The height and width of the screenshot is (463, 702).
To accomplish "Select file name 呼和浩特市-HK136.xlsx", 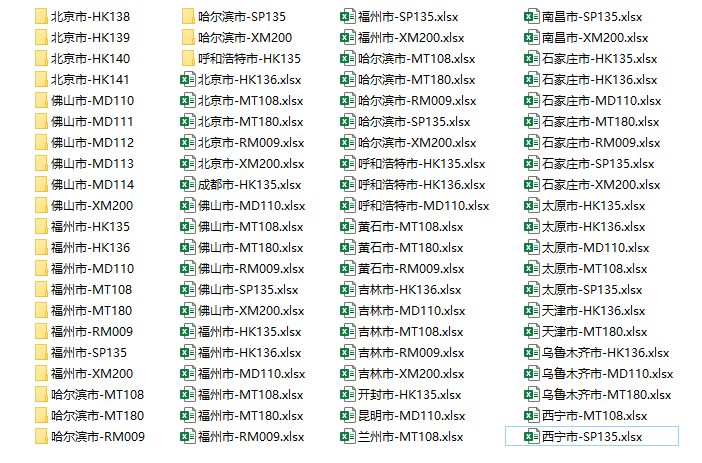I will (x=421, y=184).
